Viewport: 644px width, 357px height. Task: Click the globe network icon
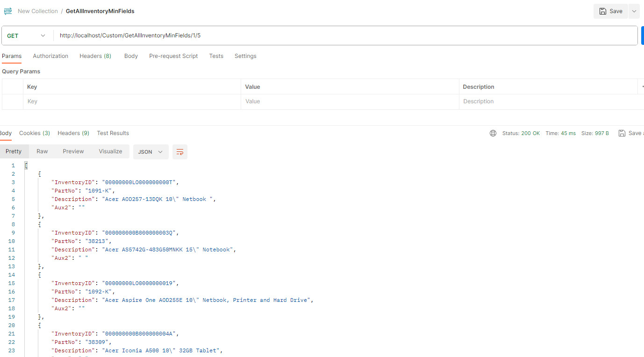pos(493,133)
